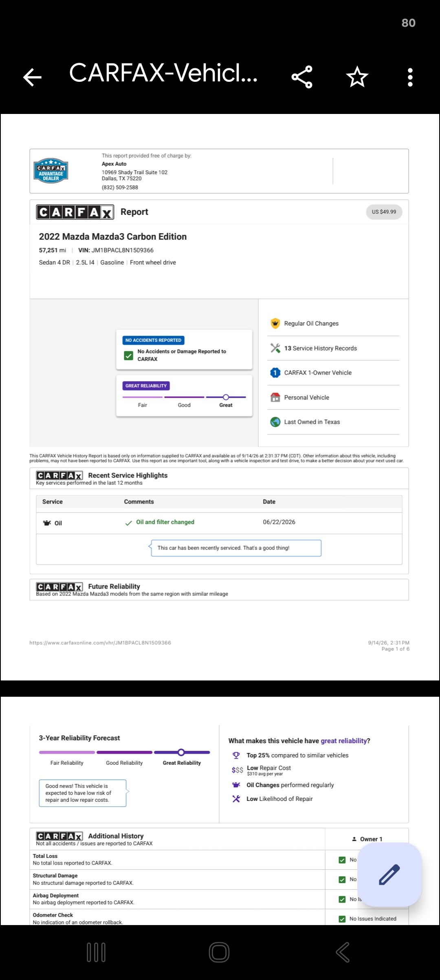This screenshot has width=440, height=980.
Task: Tap the dollar signs Low Repair Cost icon
Action: click(x=237, y=770)
